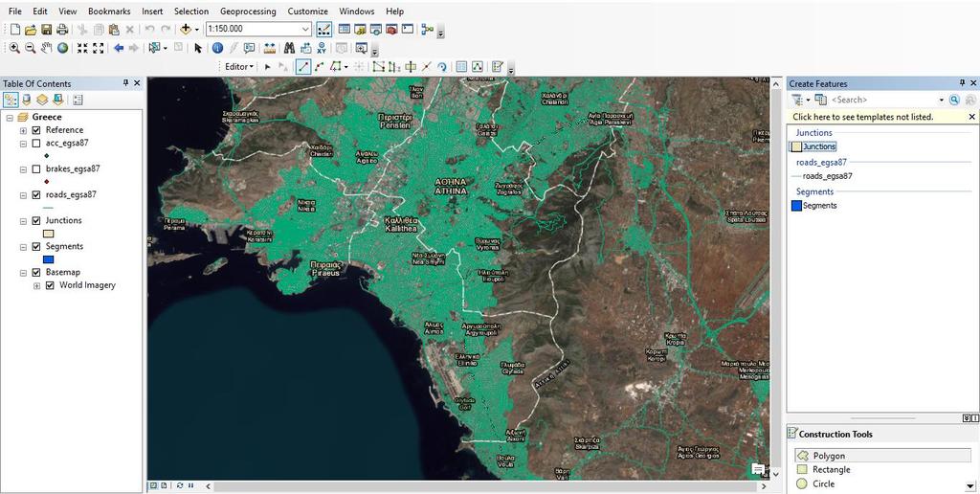Open the map scale dropdown
Image resolution: width=980 pixels, height=494 pixels.
point(305,30)
